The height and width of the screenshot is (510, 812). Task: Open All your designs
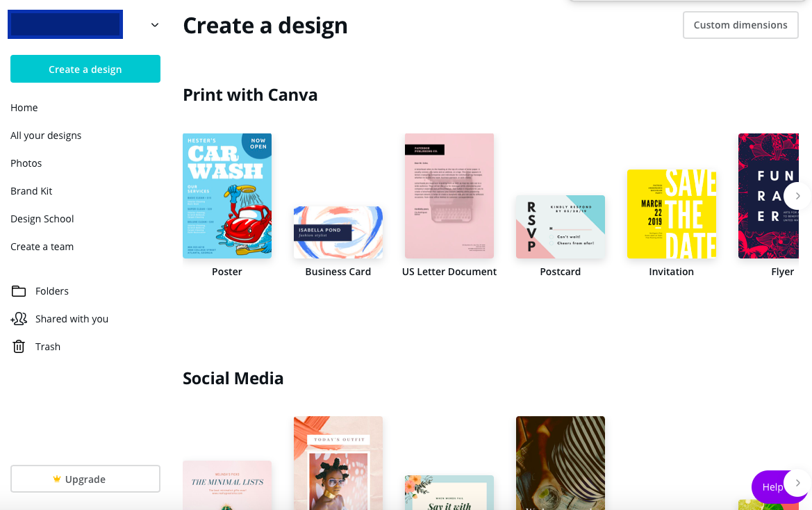[x=46, y=135]
